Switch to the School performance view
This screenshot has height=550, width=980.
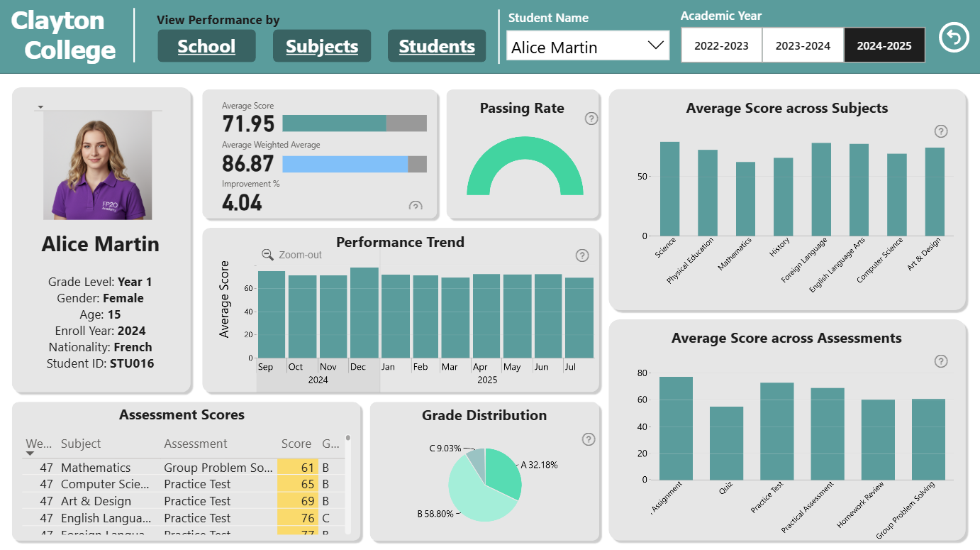pos(206,46)
